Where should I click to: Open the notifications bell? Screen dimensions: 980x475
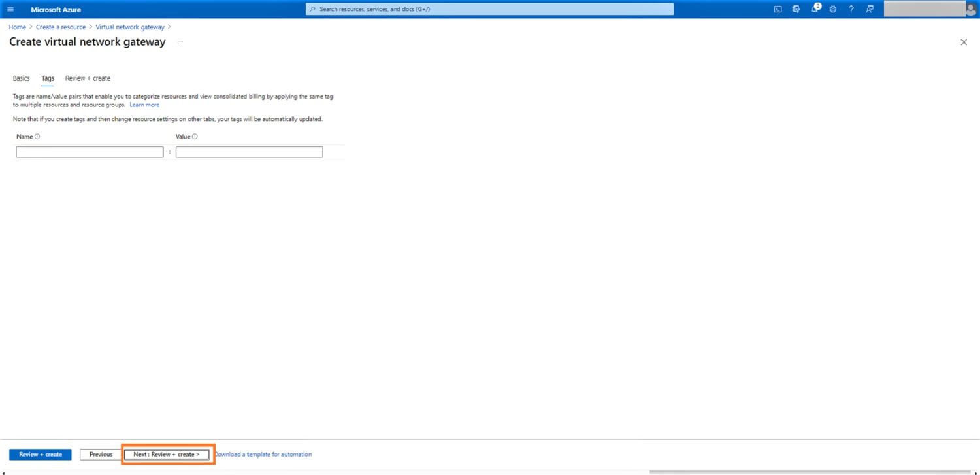(815, 9)
